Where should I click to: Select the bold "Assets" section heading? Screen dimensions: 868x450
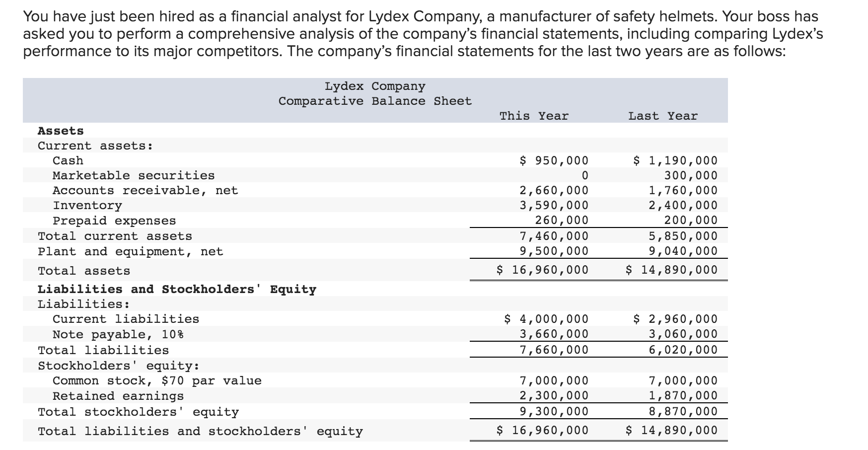point(61,131)
